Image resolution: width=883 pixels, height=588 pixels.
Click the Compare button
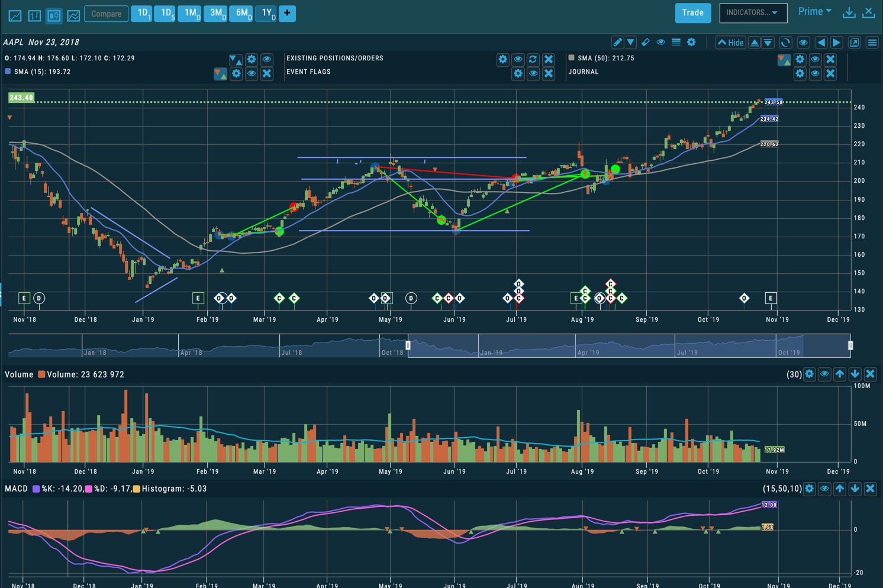(x=106, y=14)
